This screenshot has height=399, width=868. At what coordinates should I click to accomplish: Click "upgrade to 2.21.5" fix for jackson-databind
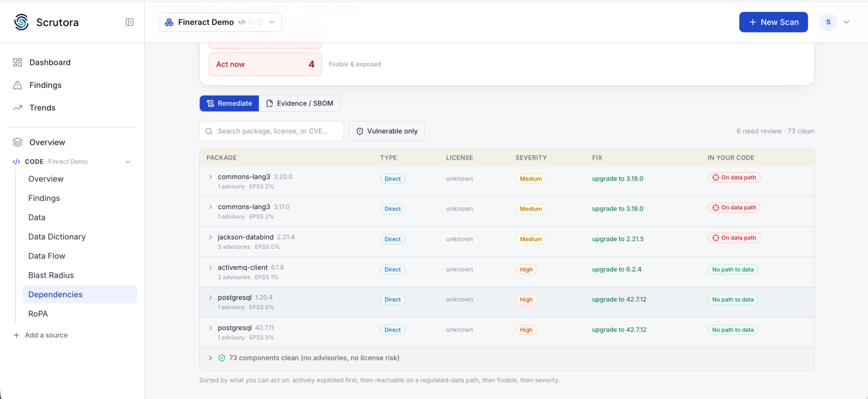pyautogui.click(x=618, y=239)
